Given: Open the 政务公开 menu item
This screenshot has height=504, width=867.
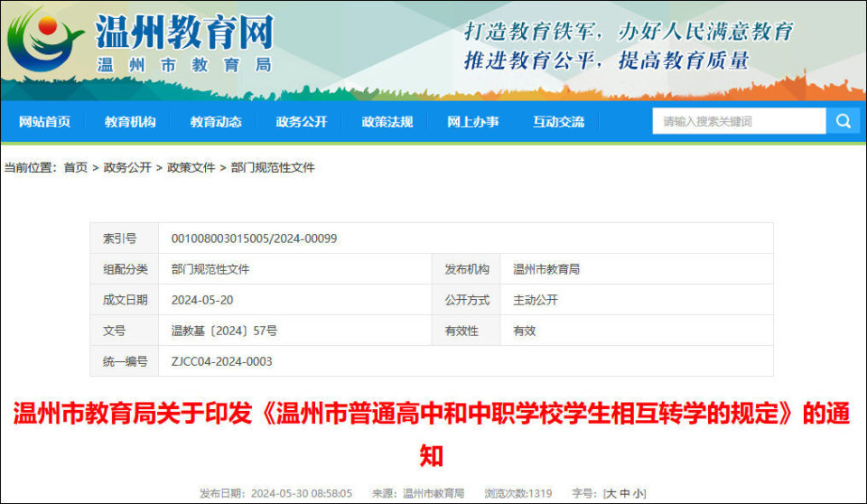Looking at the screenshot, I should (302, 122).
